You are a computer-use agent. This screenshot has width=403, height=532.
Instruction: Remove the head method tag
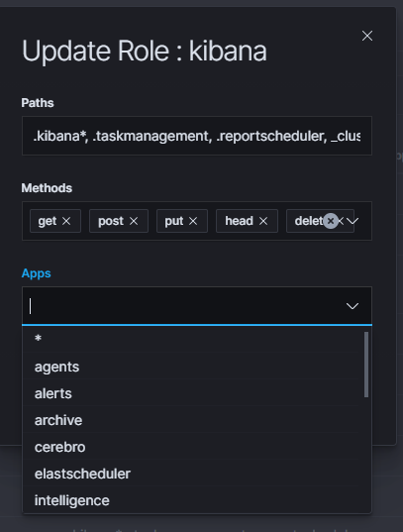(263, 221)
